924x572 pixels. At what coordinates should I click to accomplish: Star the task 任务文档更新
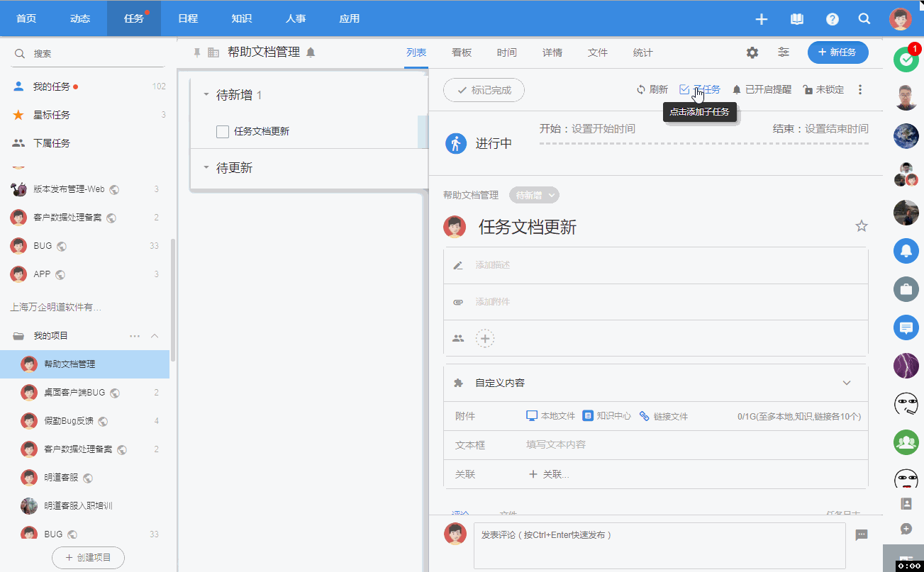tap(862, 226)
